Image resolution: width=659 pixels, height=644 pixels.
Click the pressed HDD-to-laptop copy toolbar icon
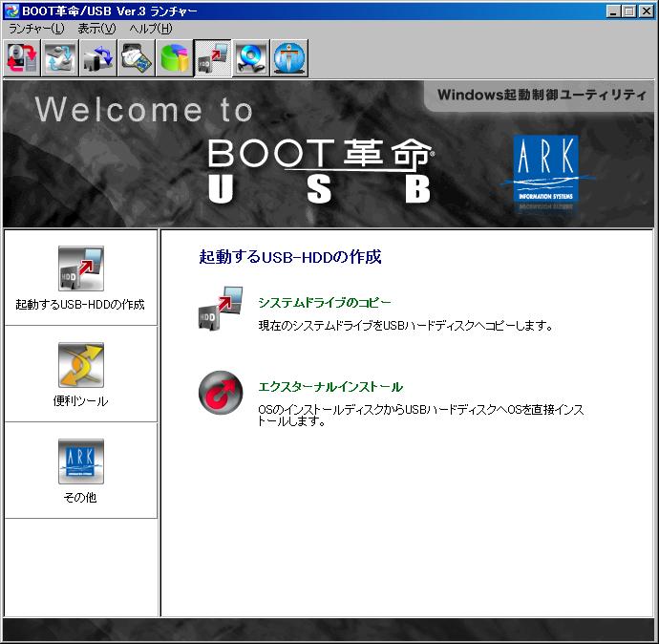pyautogui.click(x=213, y=58)
